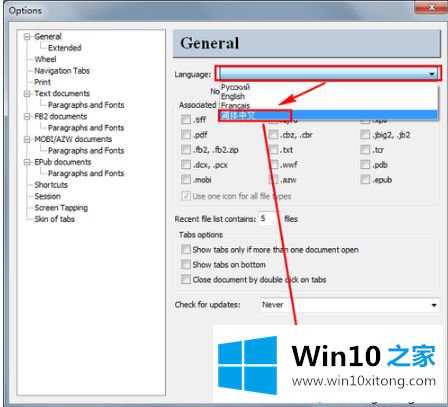Enable Show tabs on bottom
Screen dimensions: 448x407
[186, 264]
